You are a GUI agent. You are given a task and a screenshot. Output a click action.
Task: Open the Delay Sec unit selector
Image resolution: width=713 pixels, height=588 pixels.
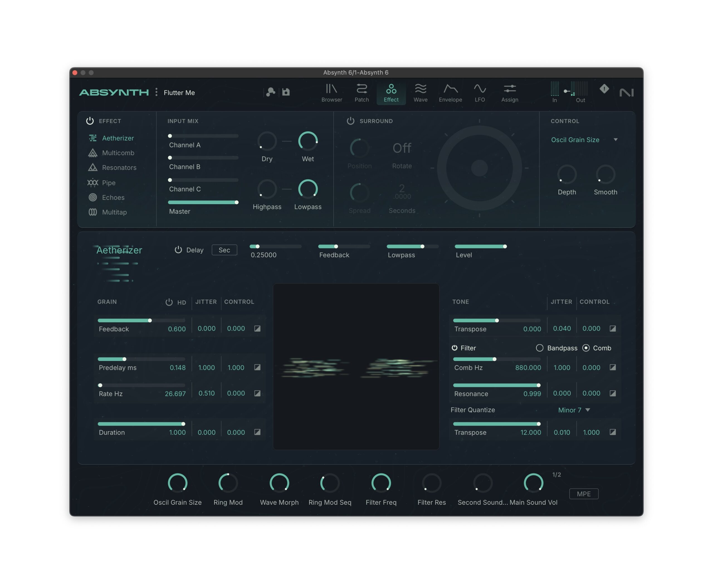224,250
